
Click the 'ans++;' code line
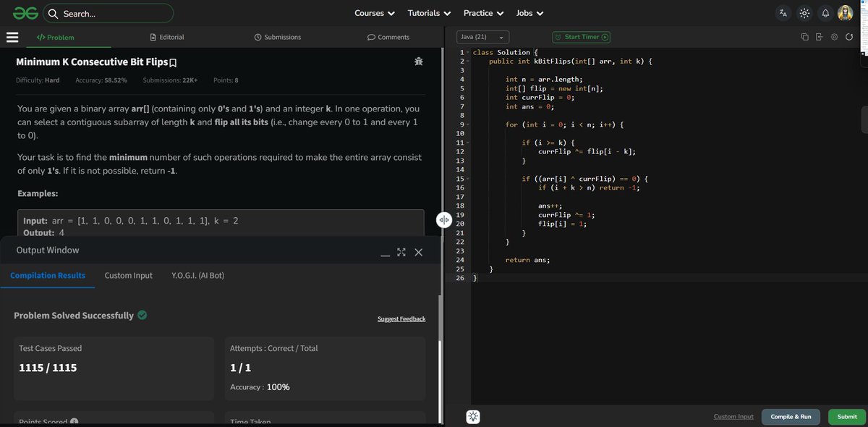[x=550, y=206]
